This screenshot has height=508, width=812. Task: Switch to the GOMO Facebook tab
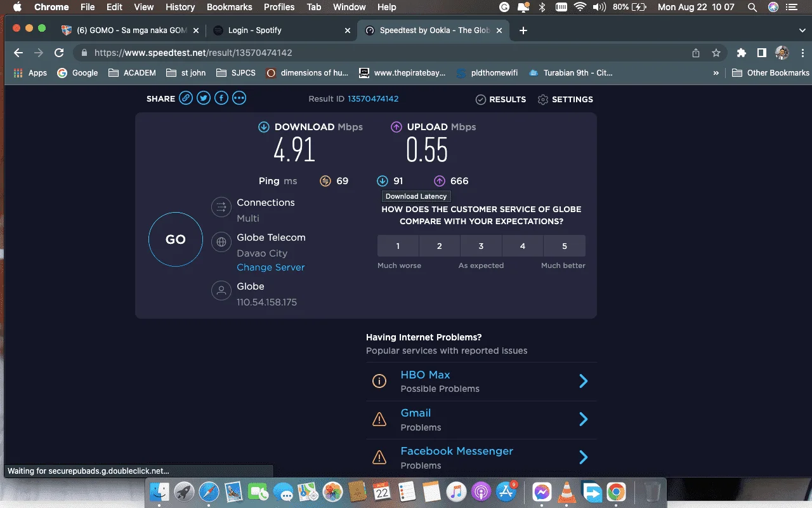130,30
